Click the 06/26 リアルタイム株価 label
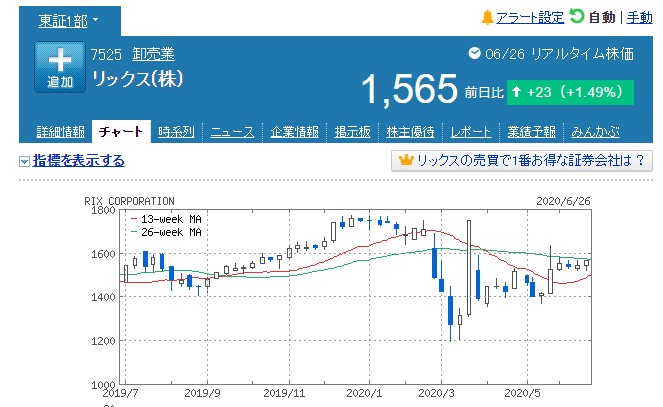The image size is (663, 407). [559, 54]
